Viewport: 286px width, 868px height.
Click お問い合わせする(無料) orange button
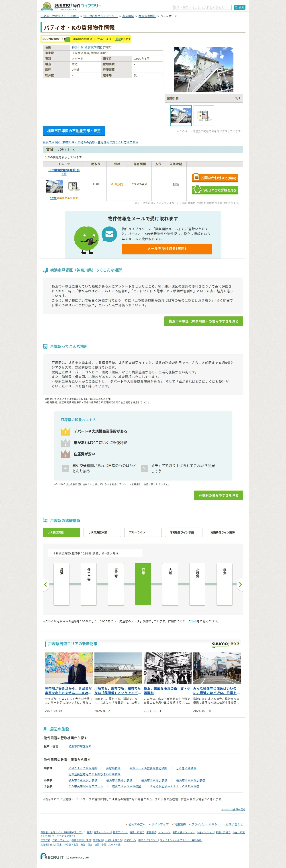pyautogui.click(x=214, y=177)
